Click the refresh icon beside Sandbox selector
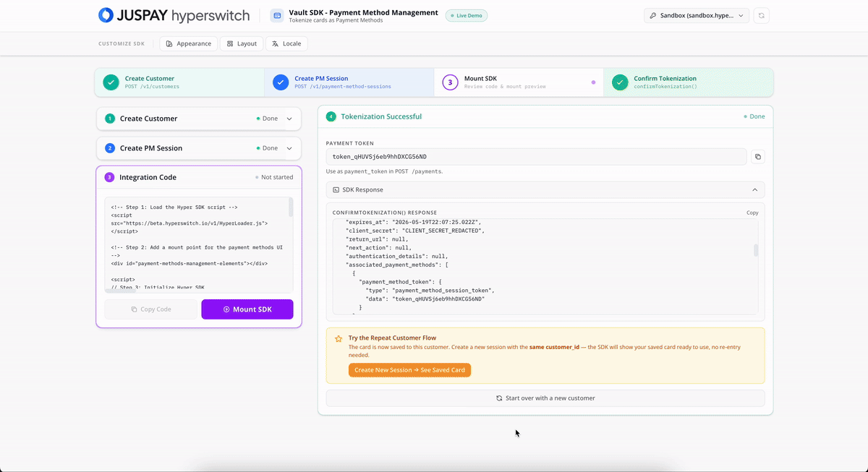Image resolution: width=868 pixels, height=472 pixels. (761, 15)
